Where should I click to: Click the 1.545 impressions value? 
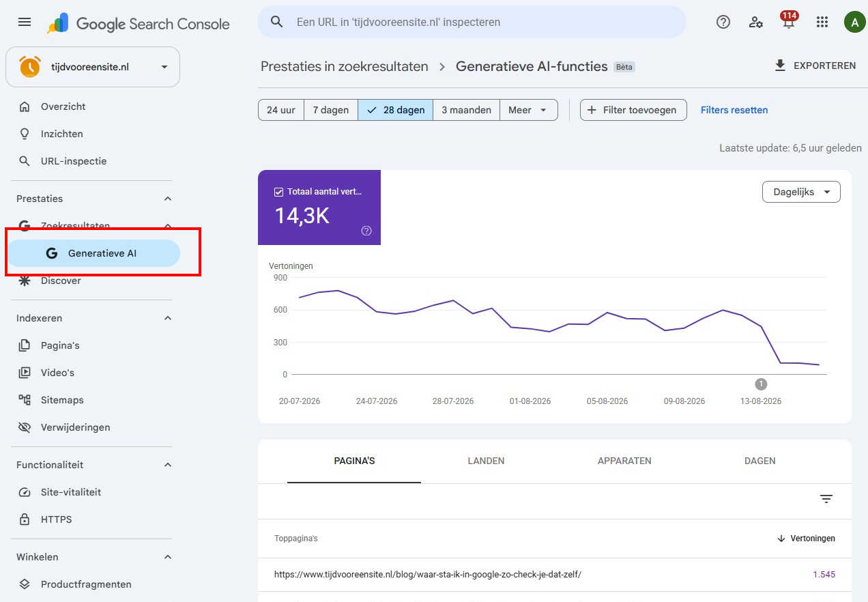pyautogui.click(x=824, y=575)
